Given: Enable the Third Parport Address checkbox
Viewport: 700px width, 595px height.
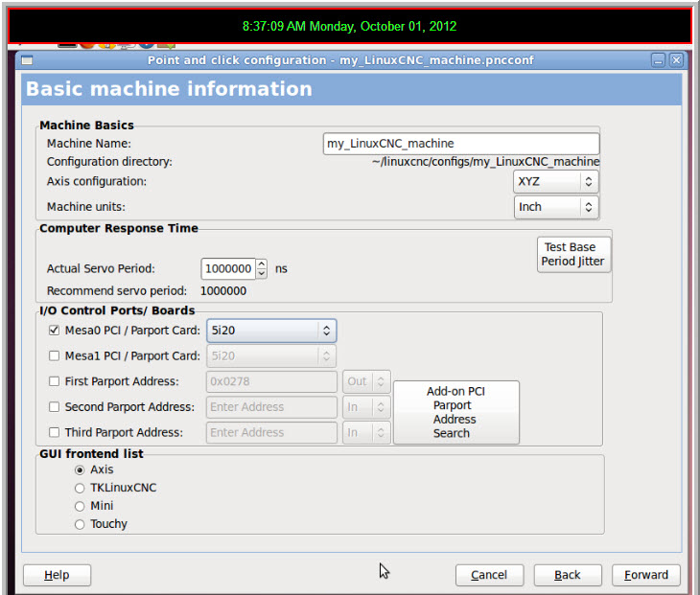Looking at the screenshot, I should pyautogui.click(x=54, y=432).
